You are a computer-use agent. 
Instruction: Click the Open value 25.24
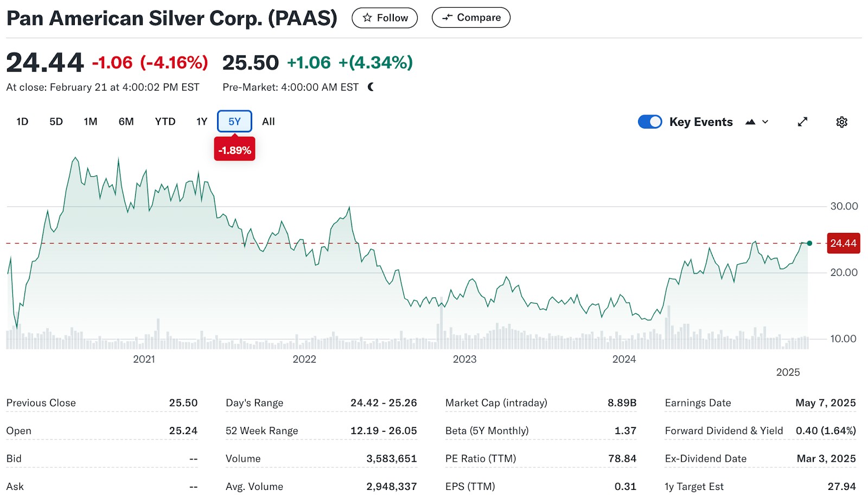point(183,430)
